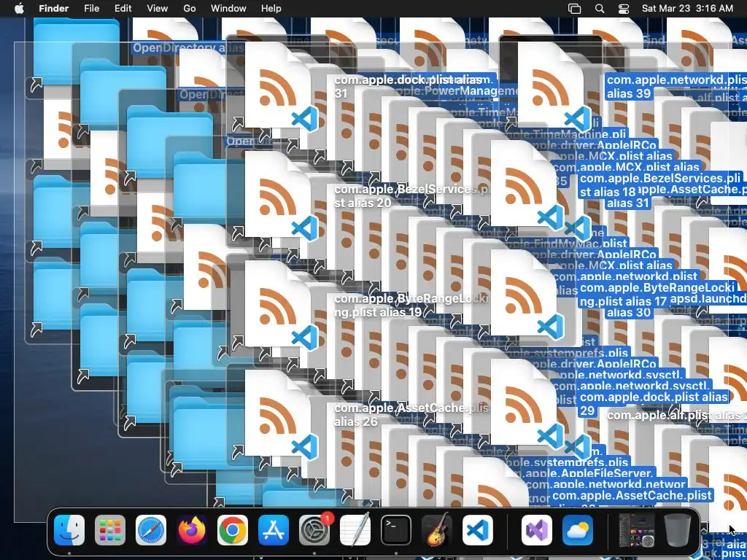Open the Window menu
This screenshot has height=560, width=747.
click(228, 9)
